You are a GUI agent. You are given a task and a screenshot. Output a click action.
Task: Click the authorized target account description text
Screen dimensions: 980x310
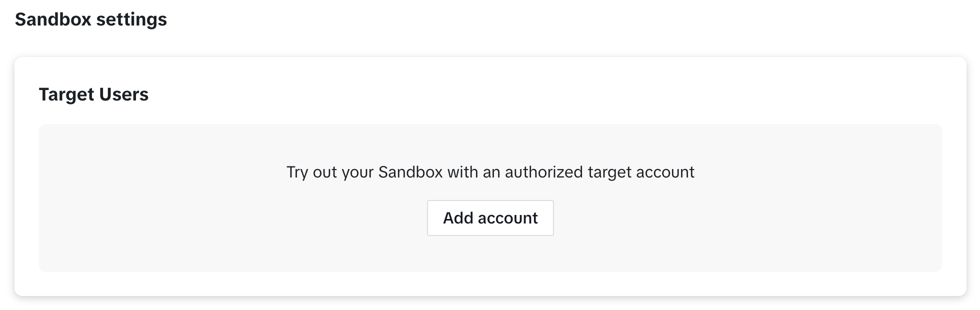490,172
